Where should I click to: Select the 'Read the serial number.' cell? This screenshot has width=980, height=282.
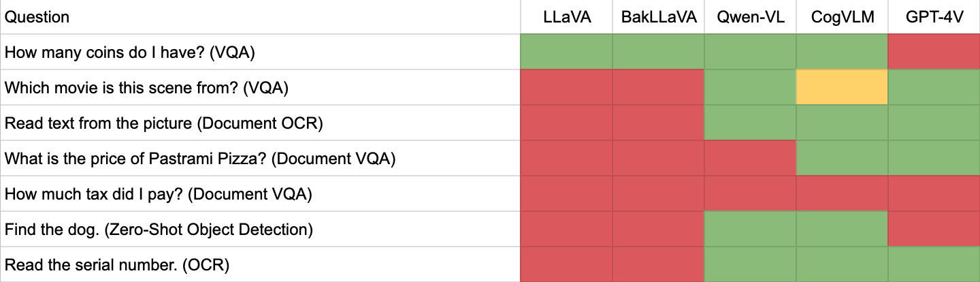coord(261,264)
